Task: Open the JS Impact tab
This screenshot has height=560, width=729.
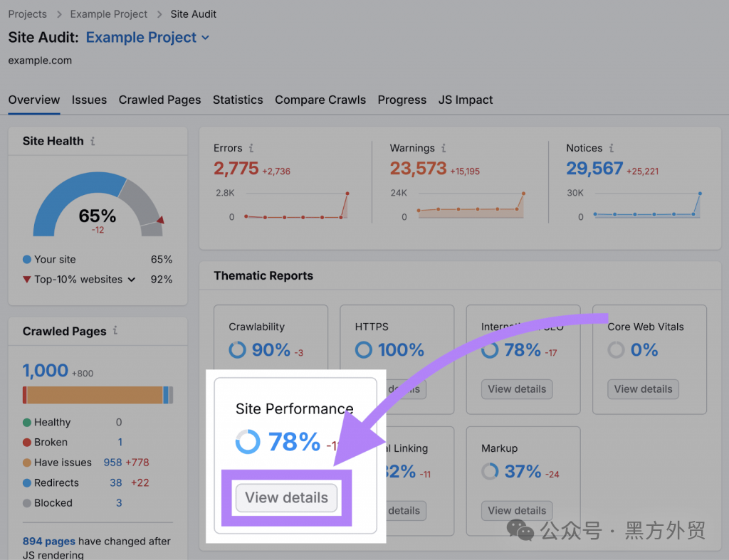Action: tap(466, 100)
